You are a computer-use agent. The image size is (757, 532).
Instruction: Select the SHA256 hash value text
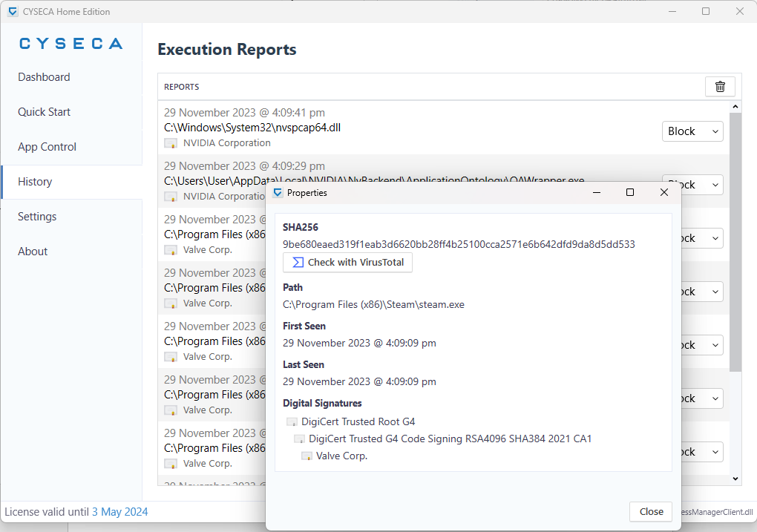459,244
